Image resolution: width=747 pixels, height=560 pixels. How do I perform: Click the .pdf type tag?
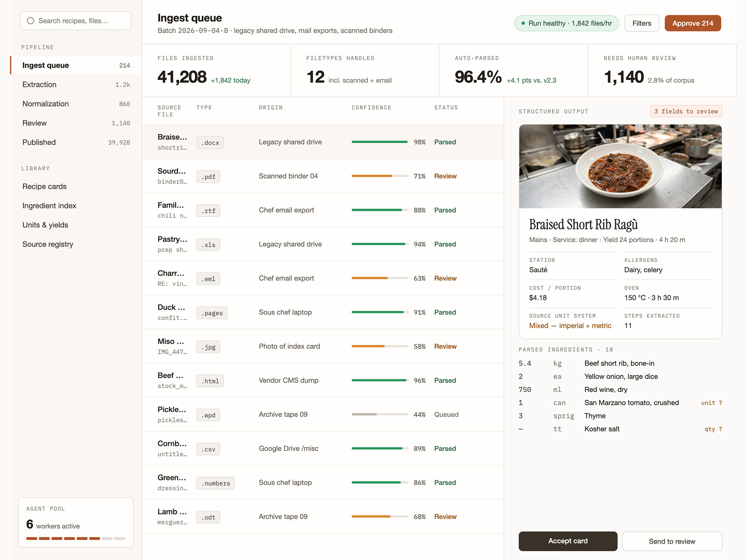(208, 177)
